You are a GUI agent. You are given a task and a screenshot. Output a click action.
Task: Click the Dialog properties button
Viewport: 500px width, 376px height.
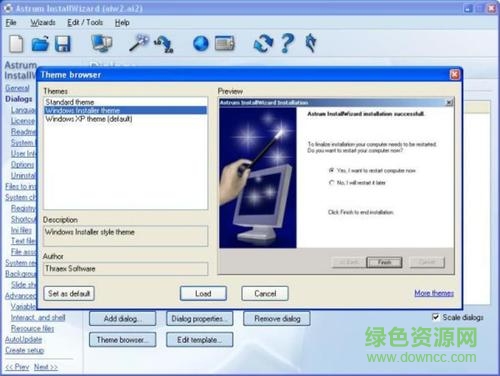[x=199, y=319]
